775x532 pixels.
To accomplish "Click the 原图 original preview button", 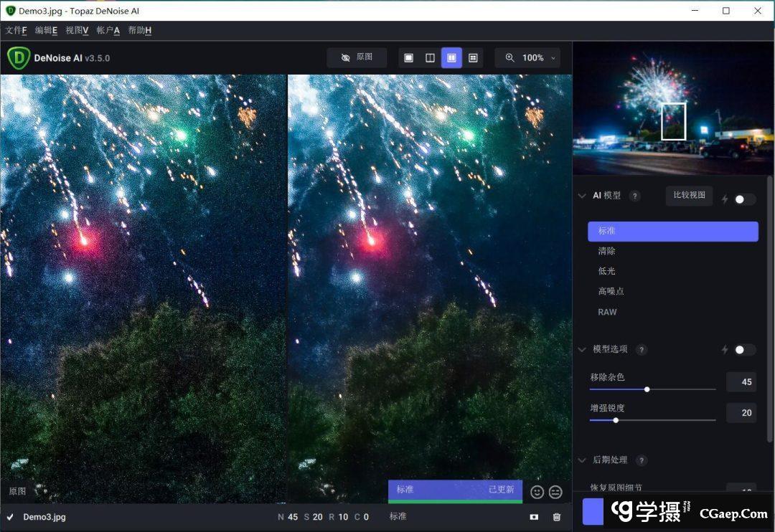I will pyautogui.click(x=357, y=57).
